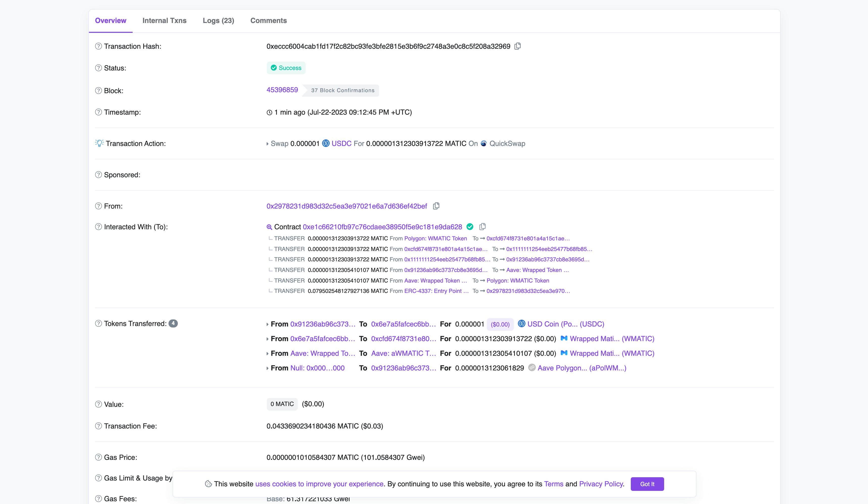
Task: Expand the block confirmations details
Action: [343, 90]
